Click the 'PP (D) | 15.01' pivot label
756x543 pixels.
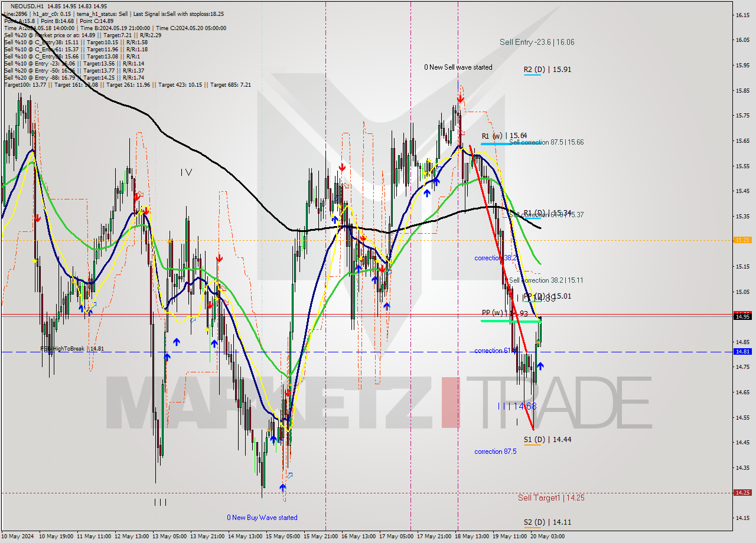548,296
